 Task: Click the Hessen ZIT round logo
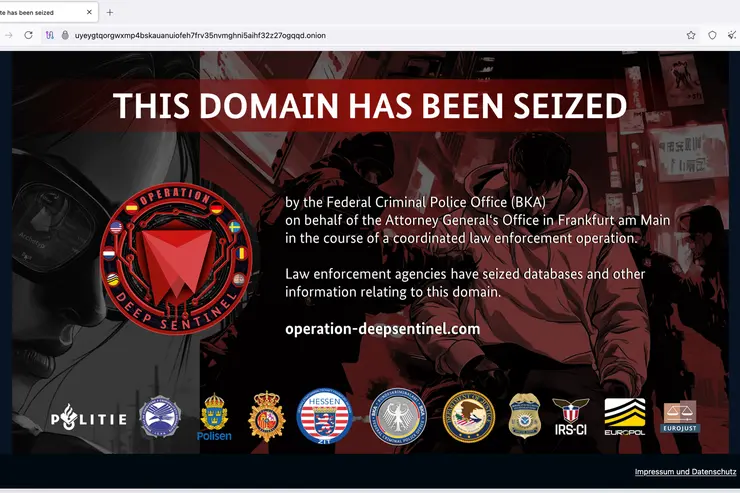pyautogui.click(x=324, y=416)
